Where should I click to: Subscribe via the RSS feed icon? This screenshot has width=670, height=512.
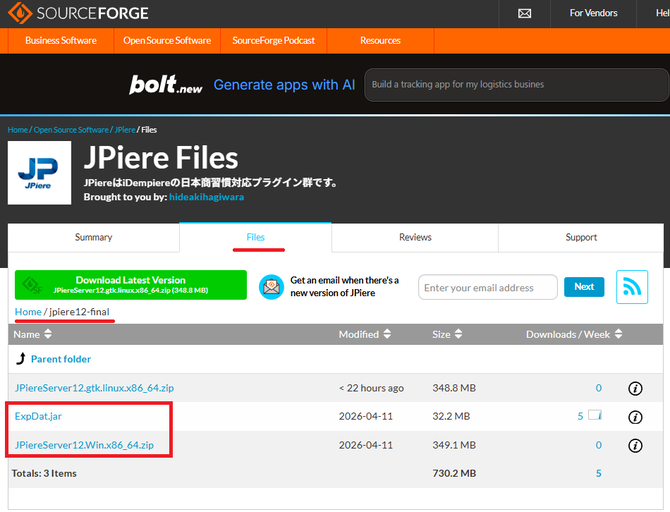click(632, 287)
